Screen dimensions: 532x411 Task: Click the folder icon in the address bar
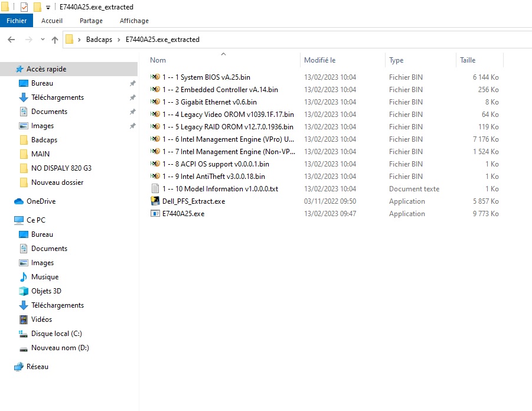point(69,40)
